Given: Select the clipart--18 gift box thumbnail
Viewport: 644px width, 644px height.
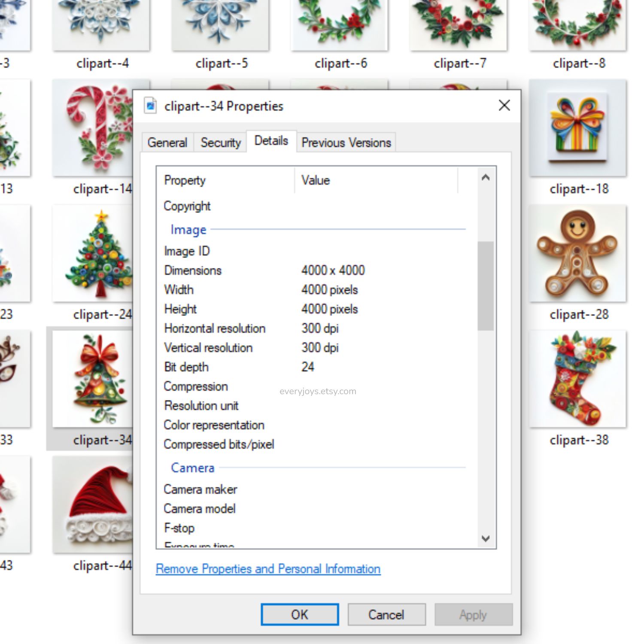Looking at the screenshot, I should [x=578, y=128].
